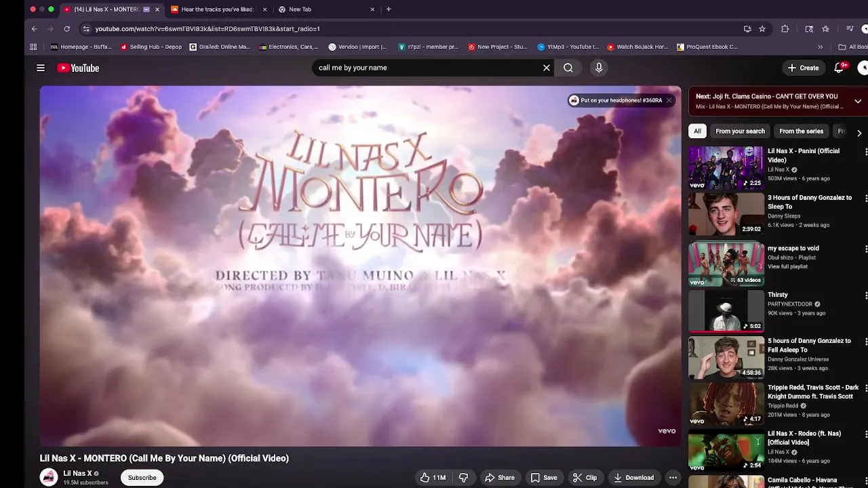Start voice search with the microphone

(x=599, y=68)
